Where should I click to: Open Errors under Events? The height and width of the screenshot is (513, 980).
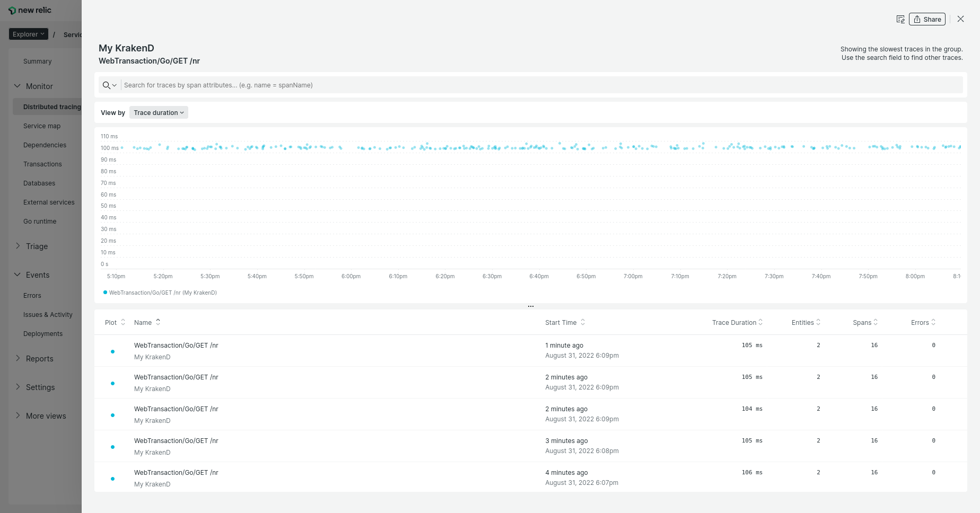tap(32, 296)
